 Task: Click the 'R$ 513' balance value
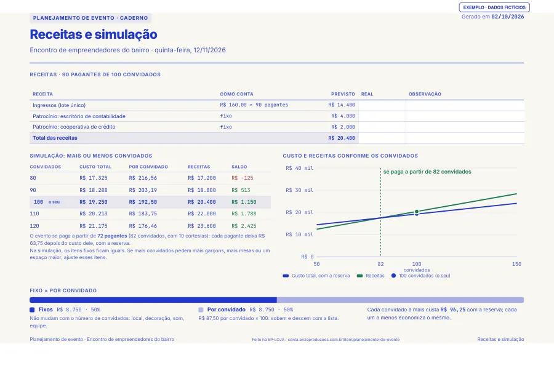tap(241, 190)
